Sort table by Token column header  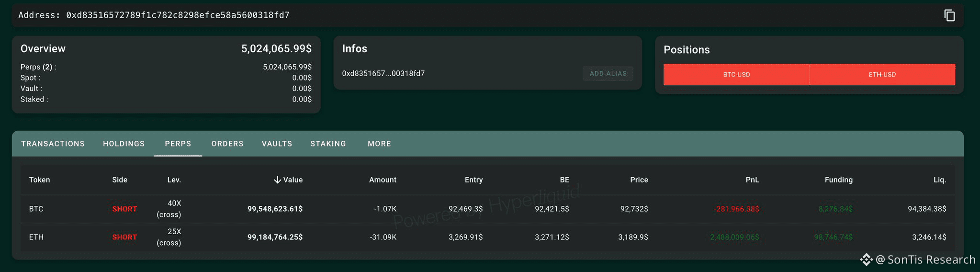[39, 180]
